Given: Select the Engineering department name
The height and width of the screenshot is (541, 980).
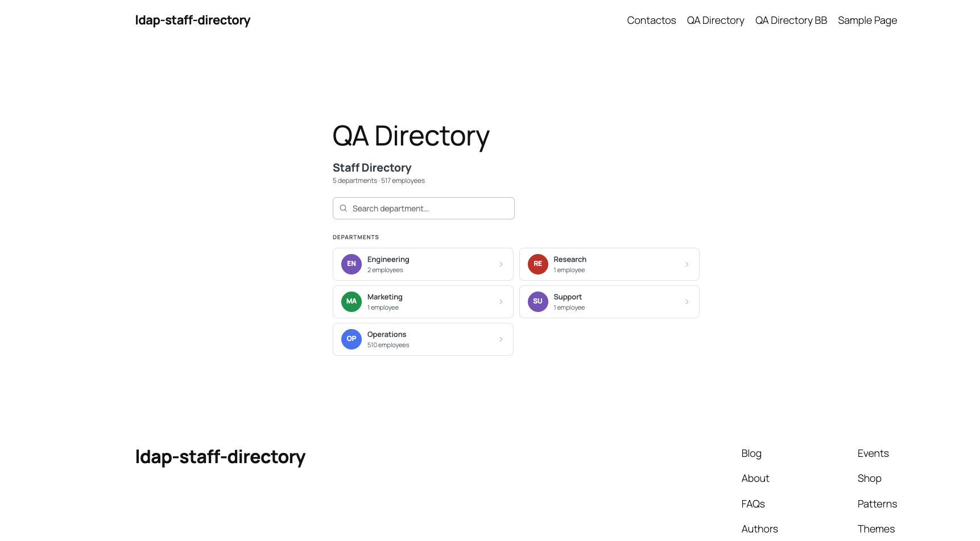Looking at the screenshot, I should [388, 260].
